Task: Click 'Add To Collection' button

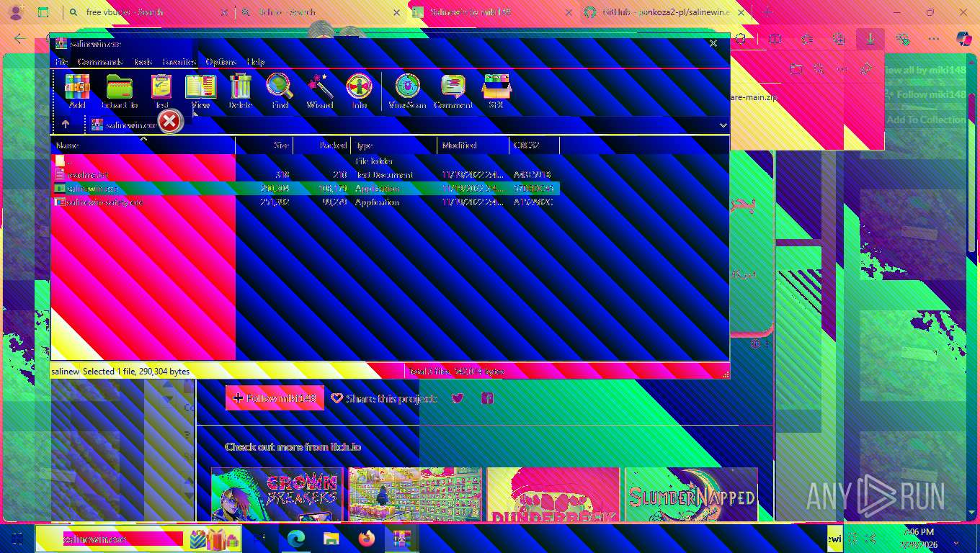Action: 925,120
